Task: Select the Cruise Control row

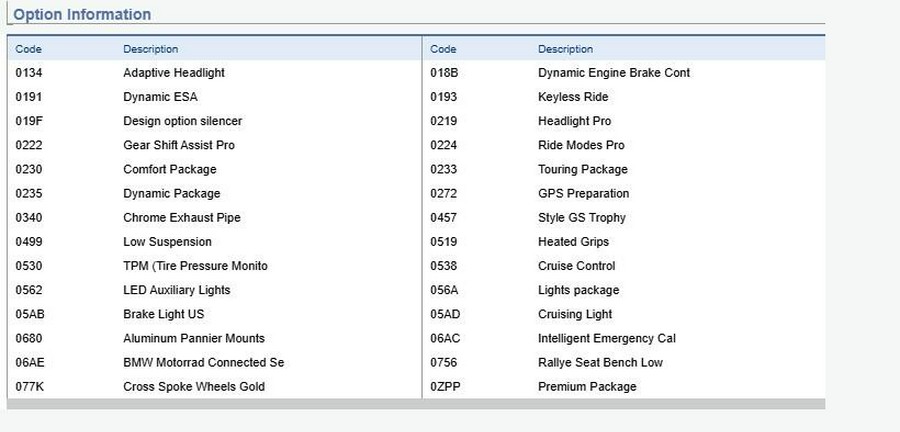Action: pyautogui.click(x=624, y=266)
